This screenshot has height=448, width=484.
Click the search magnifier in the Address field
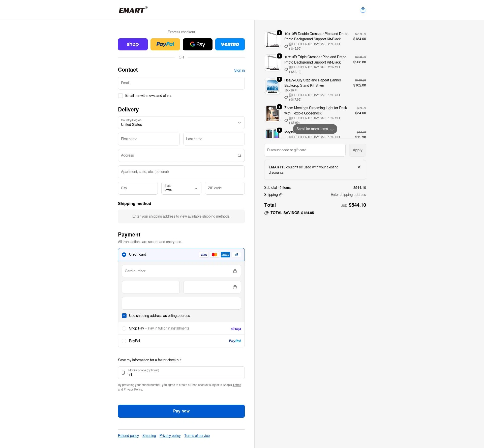coord(239,155)
